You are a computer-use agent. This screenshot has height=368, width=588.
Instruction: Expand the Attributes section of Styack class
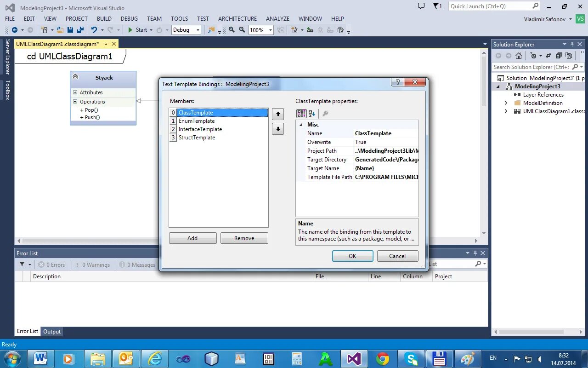pyautogui.click(x=75, y=92)
